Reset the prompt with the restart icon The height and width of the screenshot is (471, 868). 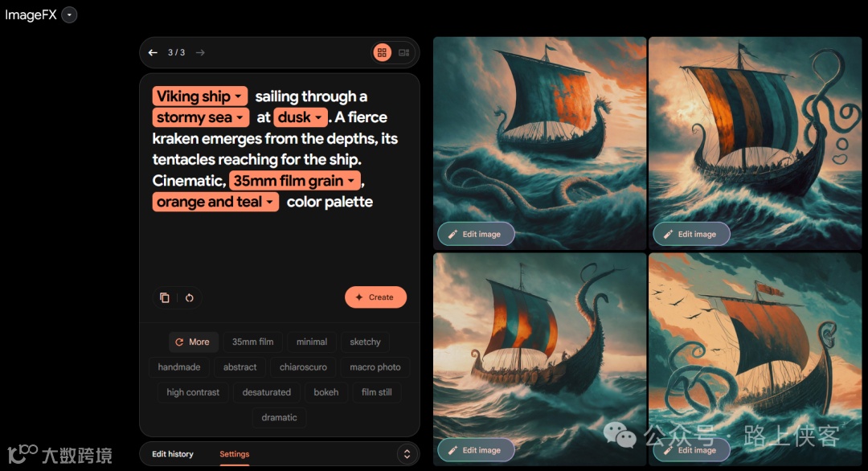click(x=190, y=297)
